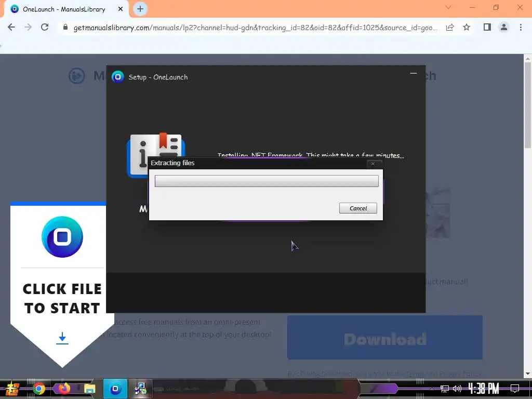The height and width of the screenshot is (399, 532).
Task: Click scrollbar down arrow
Action: (x=528, y=374)
